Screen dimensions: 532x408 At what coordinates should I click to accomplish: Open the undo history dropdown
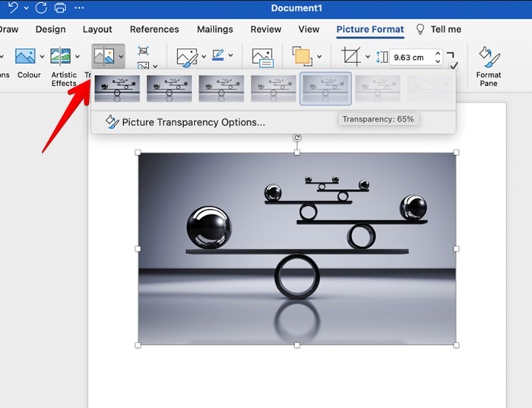coord(26,8)
